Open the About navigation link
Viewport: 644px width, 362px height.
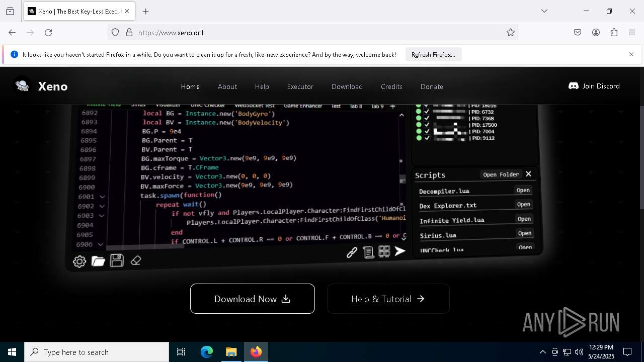pos(227,86)
